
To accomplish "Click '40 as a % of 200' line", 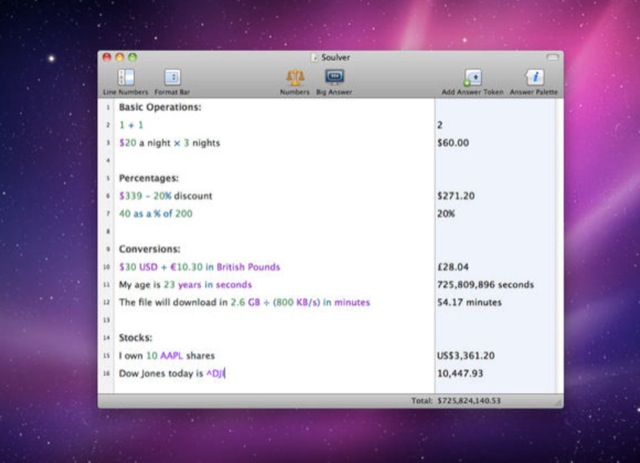I will (x=156, y=214).
